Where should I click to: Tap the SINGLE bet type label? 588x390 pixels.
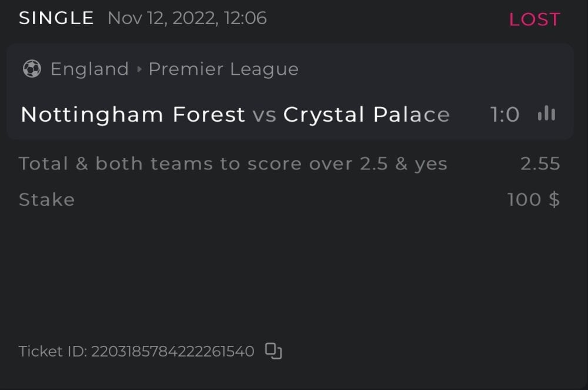point(56,18)
